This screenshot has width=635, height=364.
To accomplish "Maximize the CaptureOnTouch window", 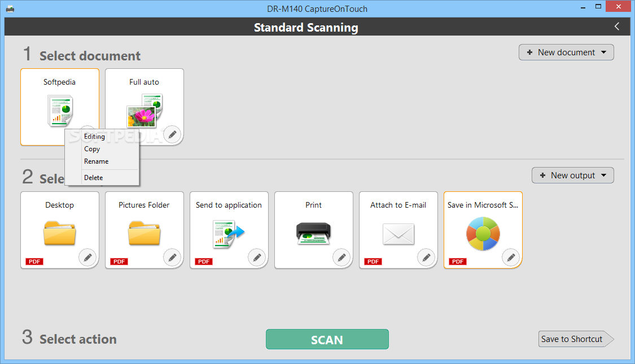I will 598,6.
